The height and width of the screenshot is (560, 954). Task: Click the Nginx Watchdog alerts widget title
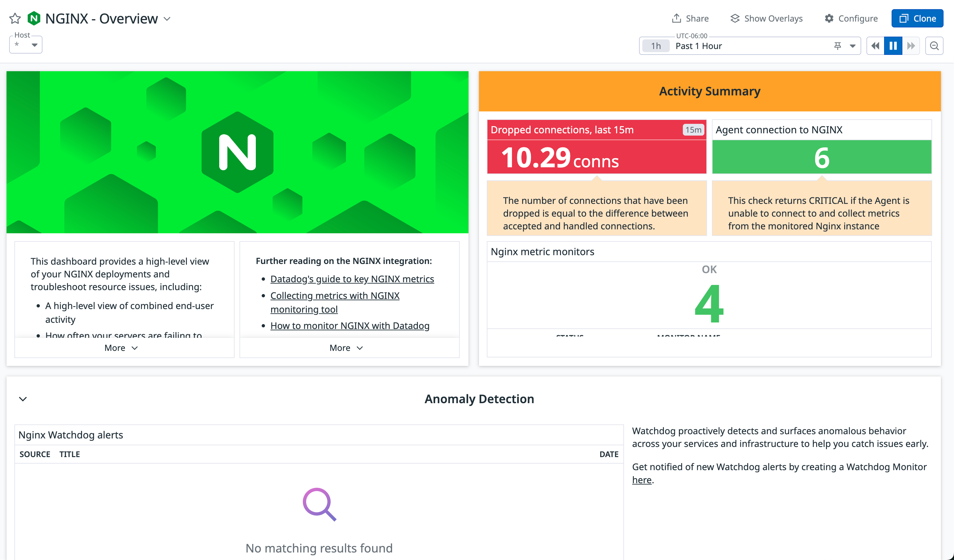click(x=71, y=435)
